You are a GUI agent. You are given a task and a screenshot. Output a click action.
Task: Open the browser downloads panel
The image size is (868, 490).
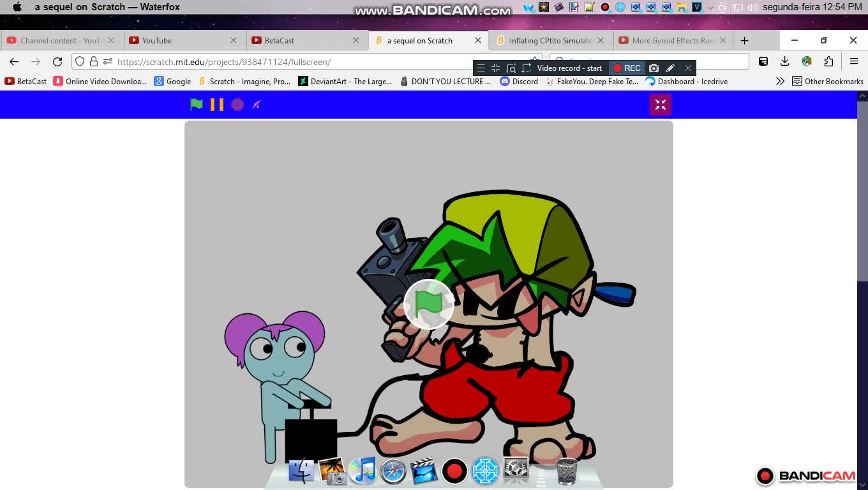tap(785, 61)
